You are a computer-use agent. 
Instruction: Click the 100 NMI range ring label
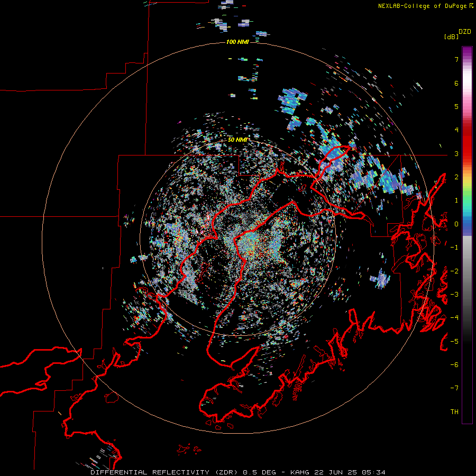point(237,42)
